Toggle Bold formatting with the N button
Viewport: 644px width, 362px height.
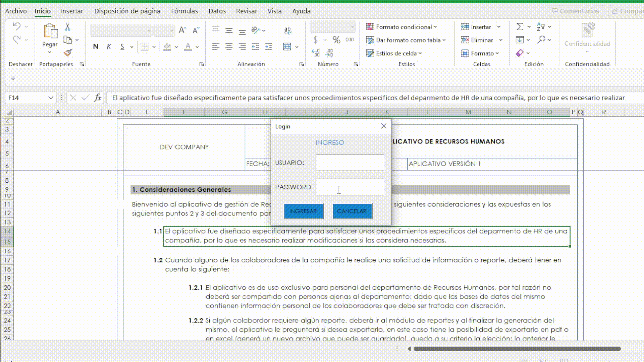96,47
